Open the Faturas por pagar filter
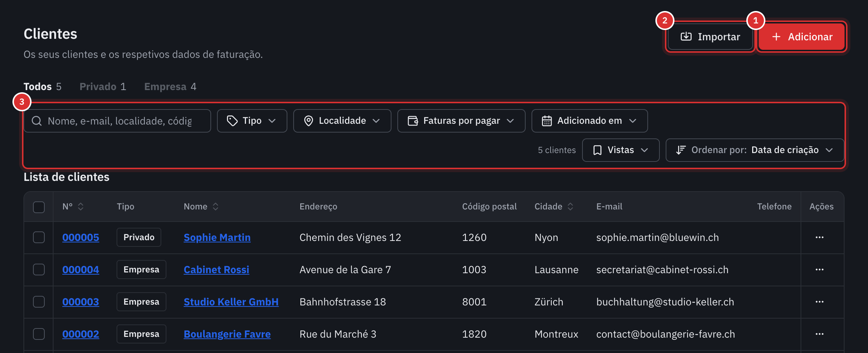Screen dimensions: 868x353 click(461, 121)
